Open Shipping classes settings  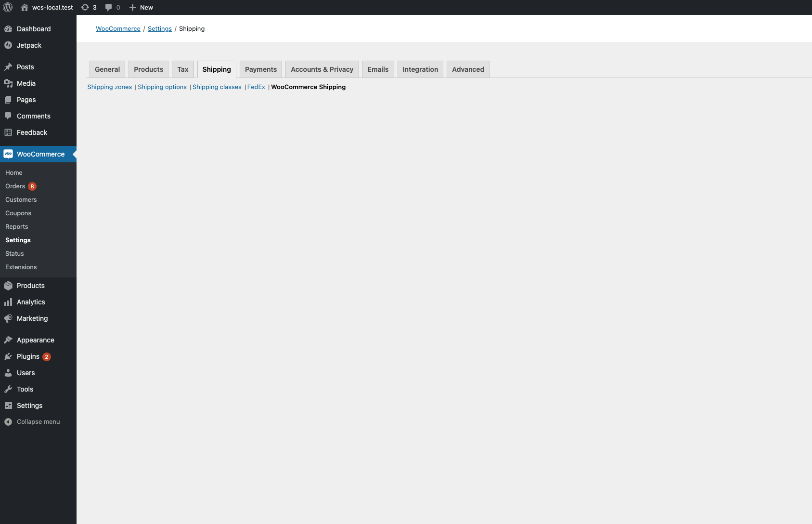click(217, 87)
